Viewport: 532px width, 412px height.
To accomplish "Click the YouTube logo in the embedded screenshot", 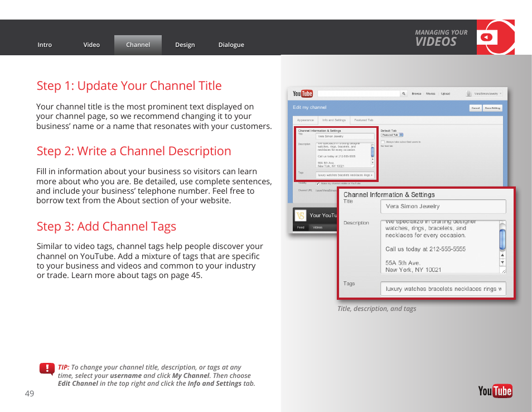I will point(303,93).
